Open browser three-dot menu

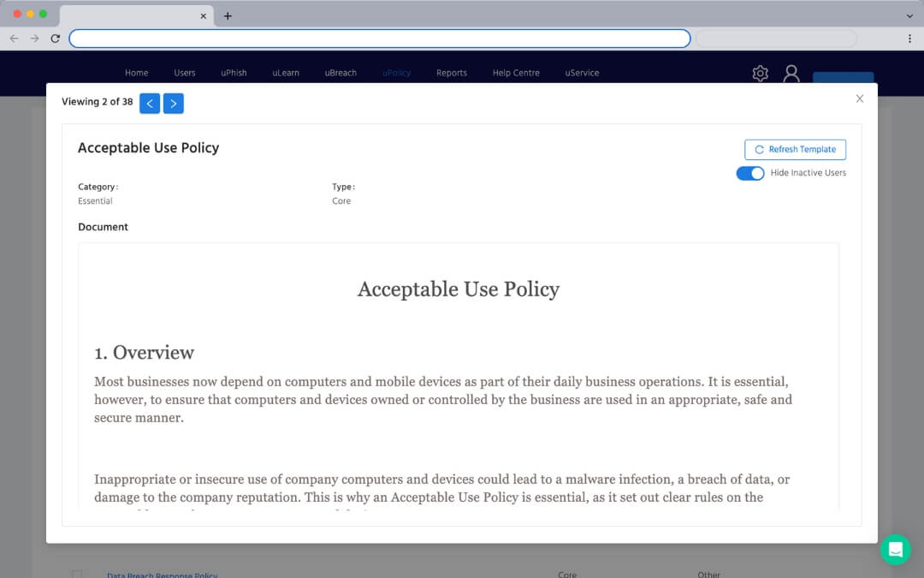click(909, 39)
